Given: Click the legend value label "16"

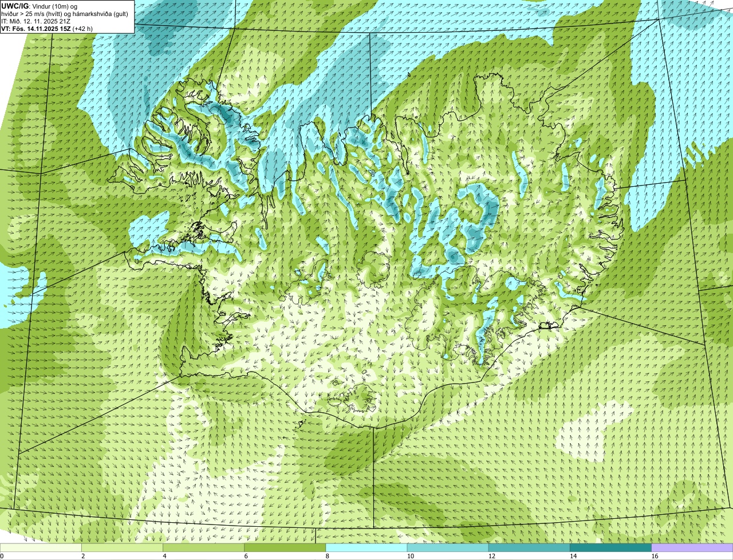Looking at the screenshot, I should coord(655,556).
